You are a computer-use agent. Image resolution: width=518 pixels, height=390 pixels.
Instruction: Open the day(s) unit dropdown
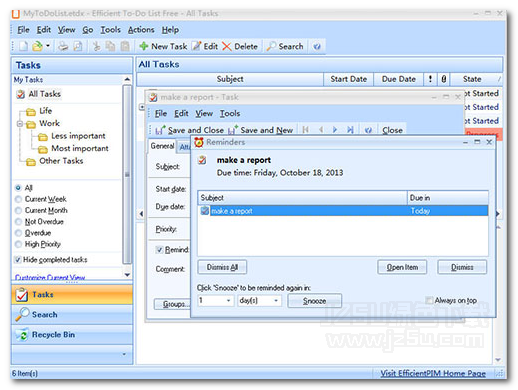276,301
